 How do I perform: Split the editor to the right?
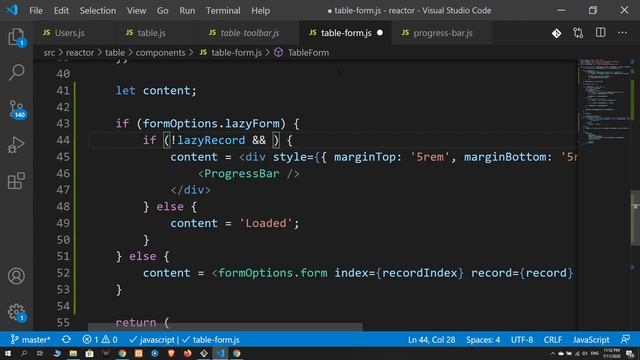click(600, 33)
